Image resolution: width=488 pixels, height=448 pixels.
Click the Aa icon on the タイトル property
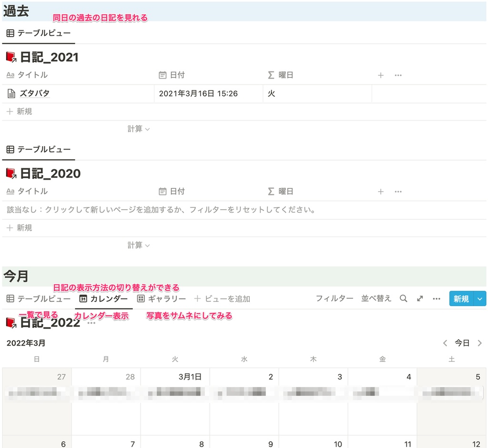[10, 75]
